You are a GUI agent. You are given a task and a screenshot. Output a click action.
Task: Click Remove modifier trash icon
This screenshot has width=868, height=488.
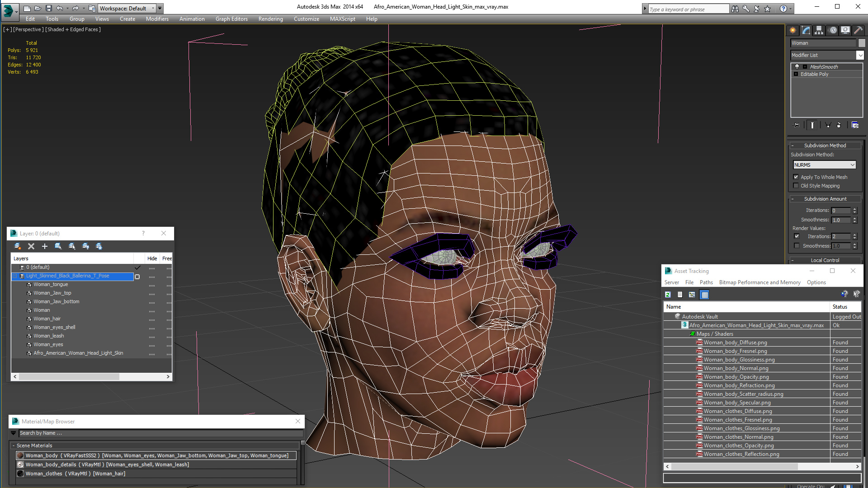tap(839, 125)
